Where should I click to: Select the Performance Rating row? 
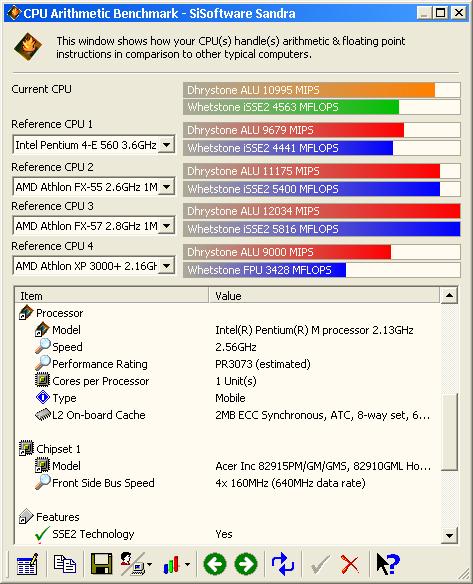coord(228,364)
